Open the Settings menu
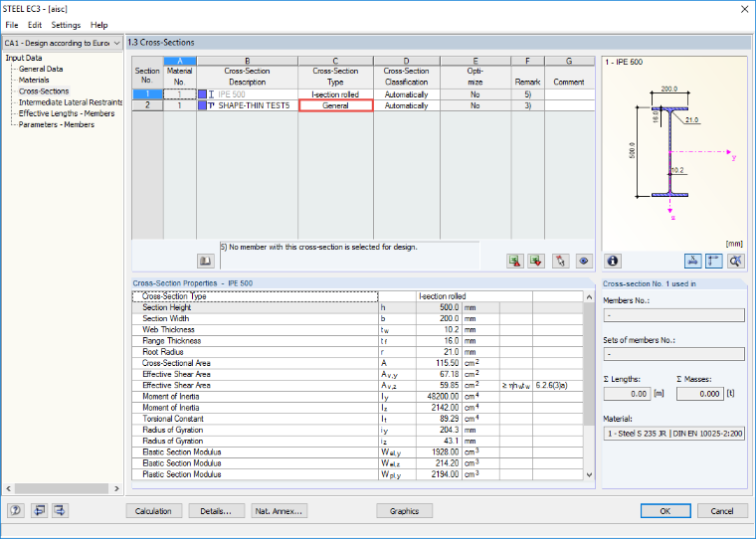Screen dimensions: 756x539 [x=66, y=25]
